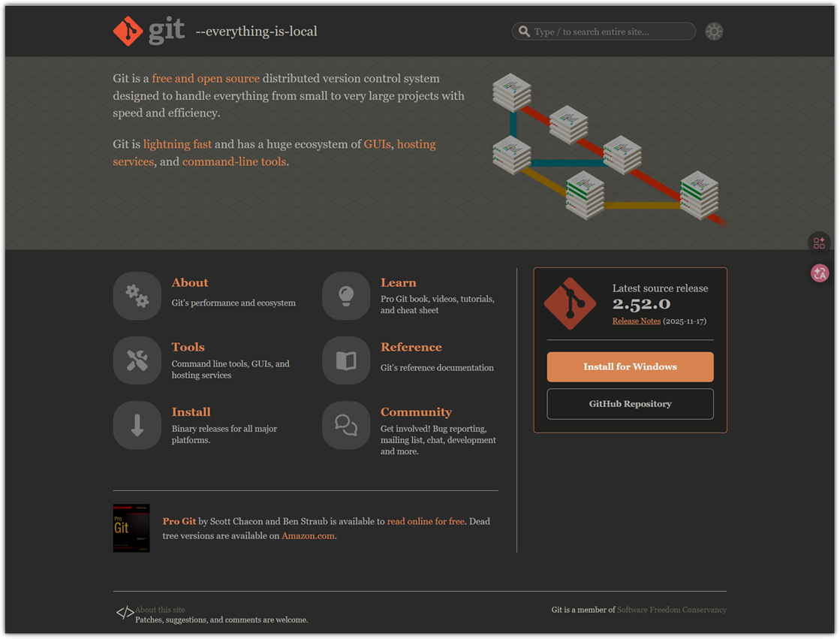Click the 2.52.0 version number
840x639 pixels.
641,304
